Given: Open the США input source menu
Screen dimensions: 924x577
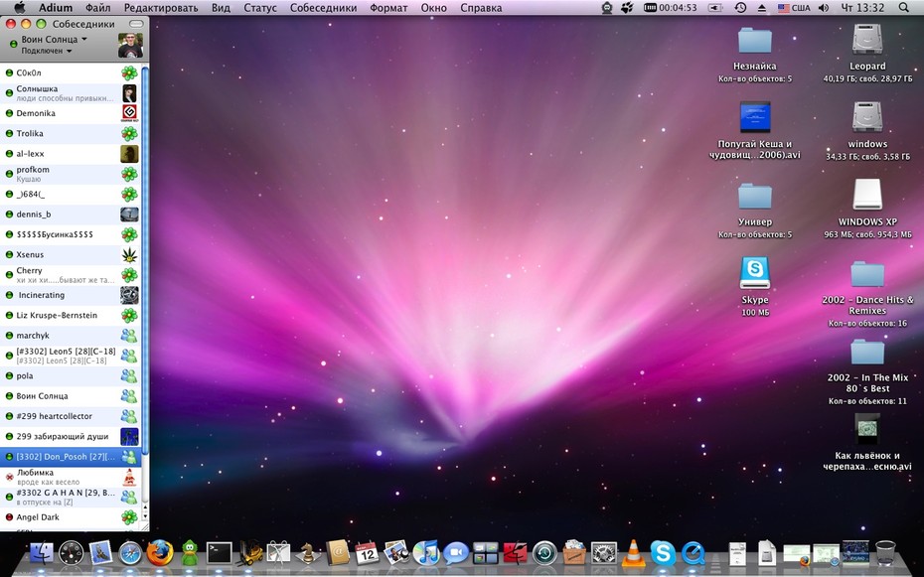Looking at the screenshot, I should click(x=793, y=8).
